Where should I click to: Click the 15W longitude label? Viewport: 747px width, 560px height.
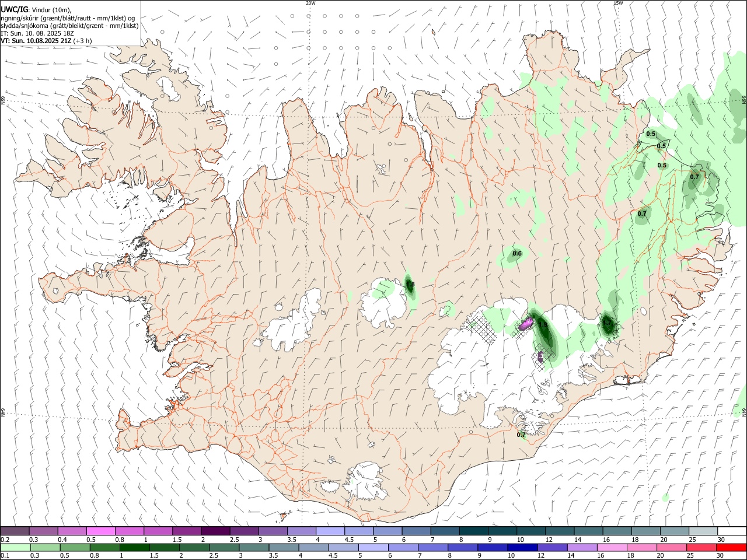pyautogui.click(x=618, y=3)
